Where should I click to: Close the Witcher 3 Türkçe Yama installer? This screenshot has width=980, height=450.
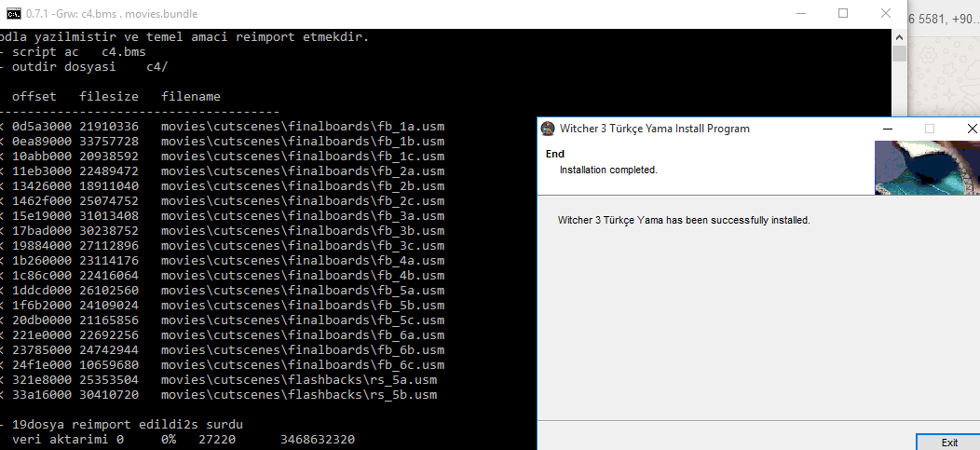[972, 129]
